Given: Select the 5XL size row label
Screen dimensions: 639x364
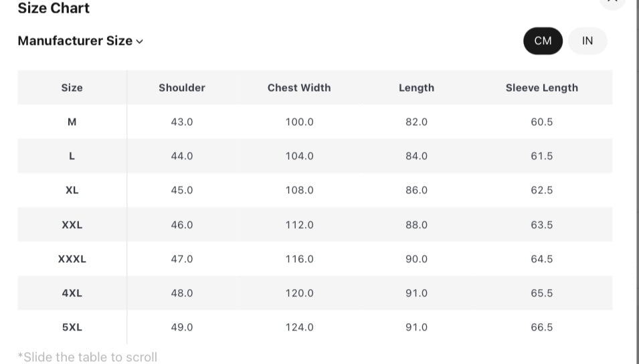Looking at the screenshot, I should coord(72,327).
